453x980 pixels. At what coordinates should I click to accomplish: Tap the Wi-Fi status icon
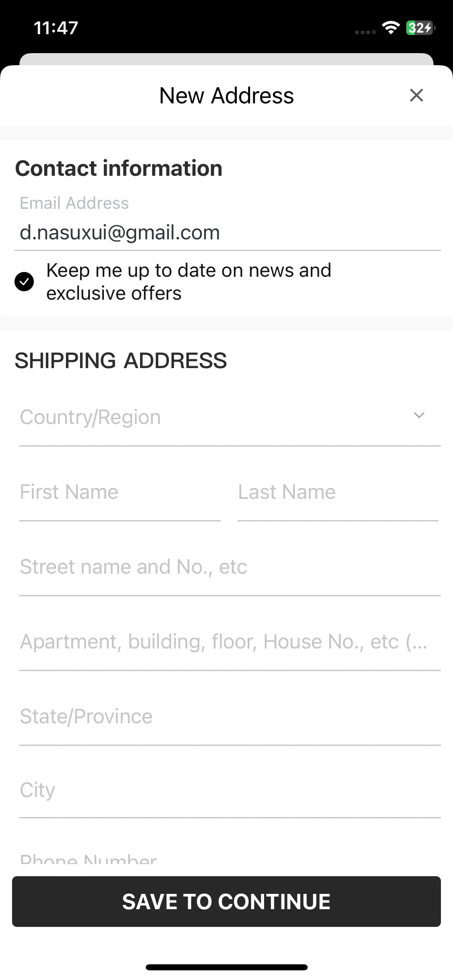point(391,28)
